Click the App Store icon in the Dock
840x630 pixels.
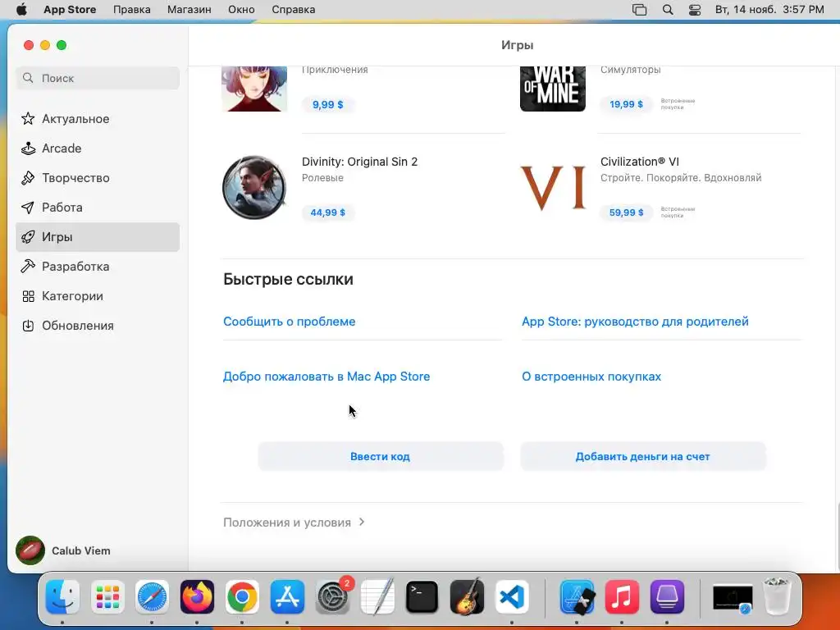(x=287, y=597)
